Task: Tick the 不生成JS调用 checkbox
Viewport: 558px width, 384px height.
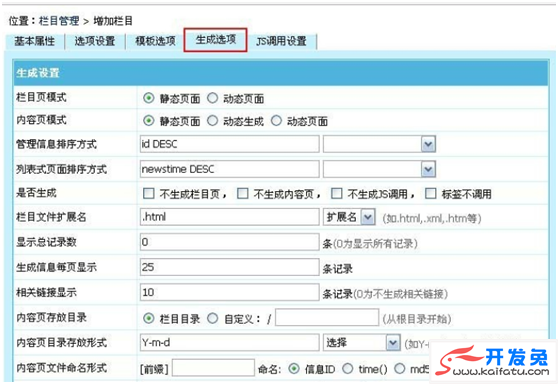Action: coord(336,194)
